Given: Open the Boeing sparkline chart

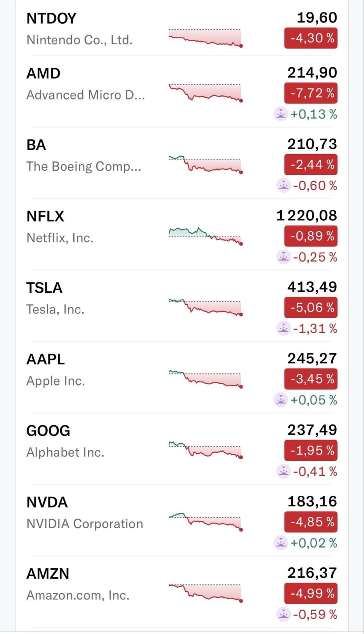Looking at the screenshot, I should (x=206, y=164).
